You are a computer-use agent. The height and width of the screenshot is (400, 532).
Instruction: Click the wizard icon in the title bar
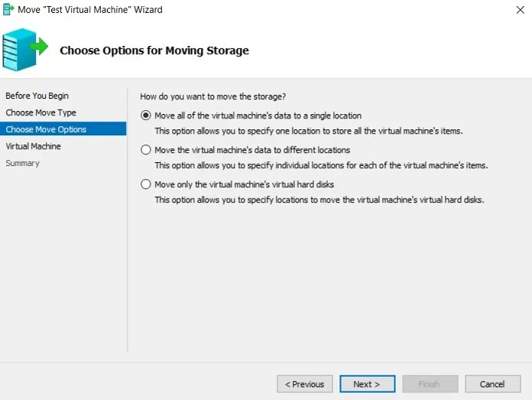[x=8, y=10]
